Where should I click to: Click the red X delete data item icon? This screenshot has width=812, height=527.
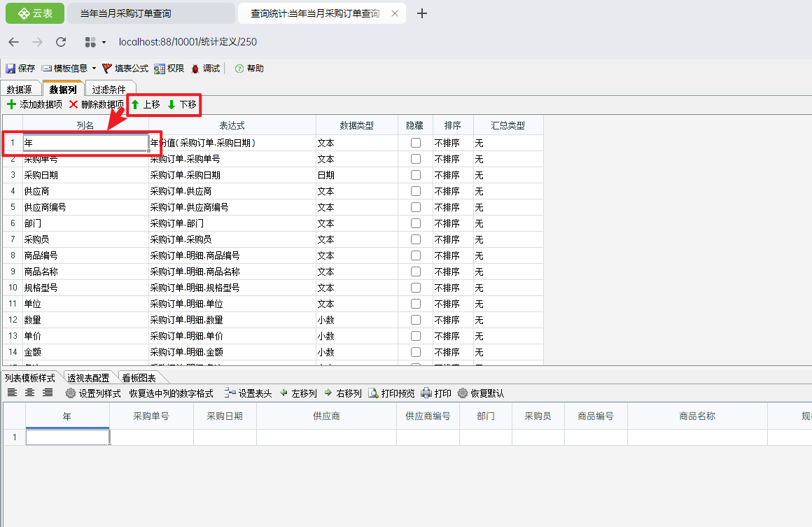point(73,104)
